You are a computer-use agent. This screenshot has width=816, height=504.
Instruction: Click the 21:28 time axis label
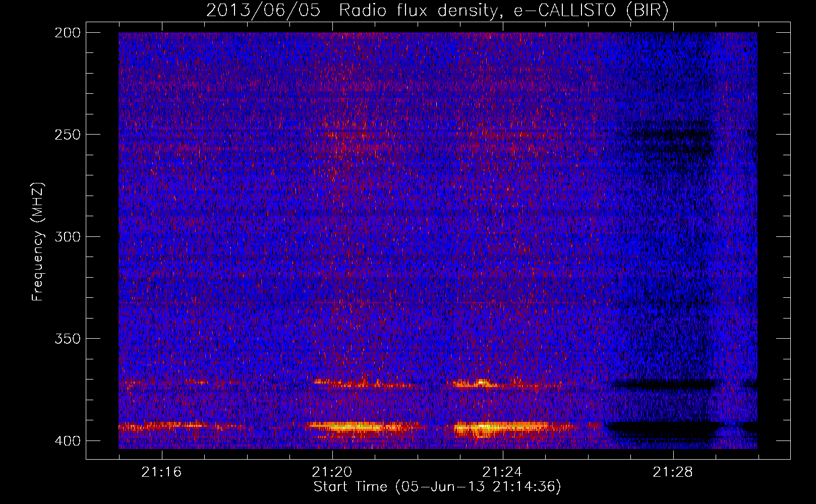coord(673,472)
